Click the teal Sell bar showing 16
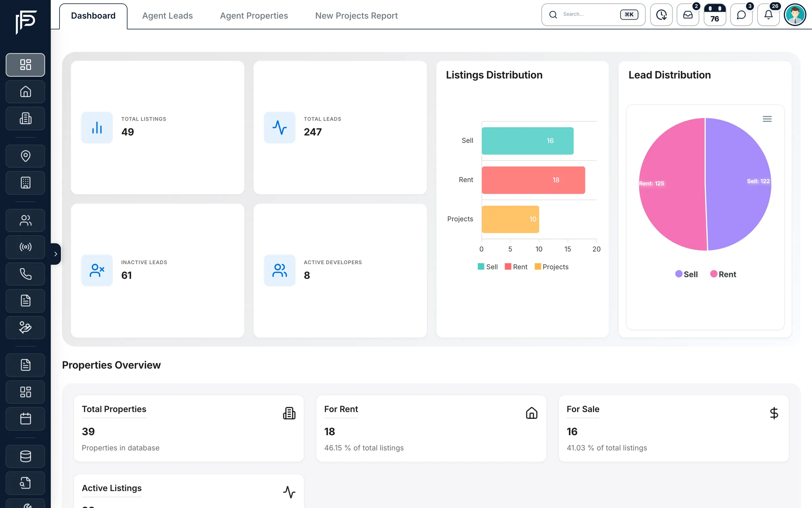The height and width of the screenshot is (508, 812). pos(527,141)
